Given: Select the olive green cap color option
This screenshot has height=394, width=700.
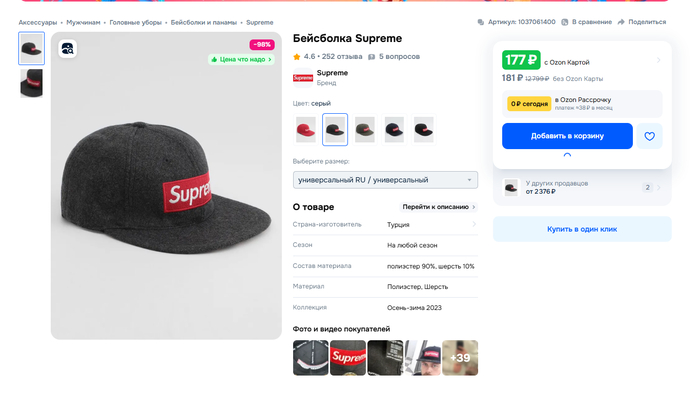Looking at the screenshot, I should [x=365, y=129].
